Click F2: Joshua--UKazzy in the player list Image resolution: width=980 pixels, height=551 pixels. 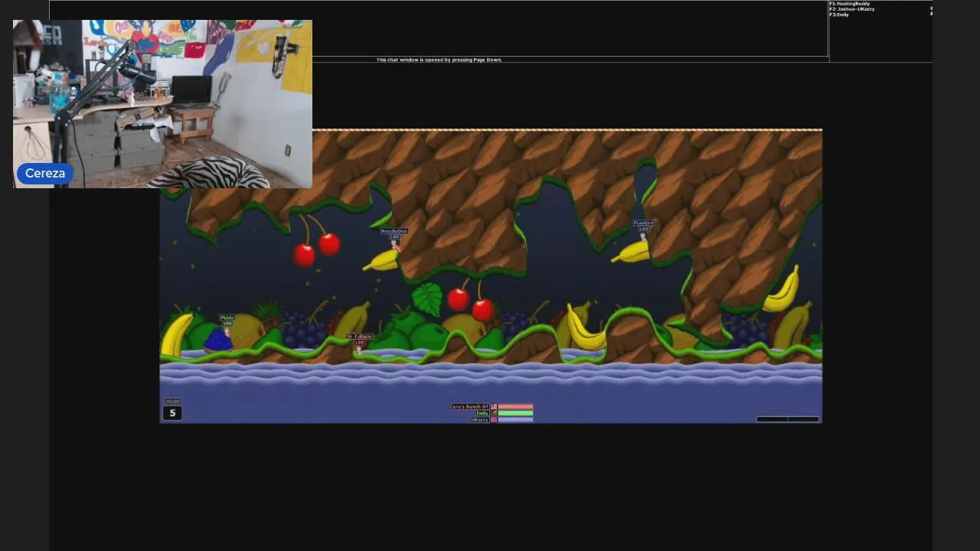click(x=851, y=9)
